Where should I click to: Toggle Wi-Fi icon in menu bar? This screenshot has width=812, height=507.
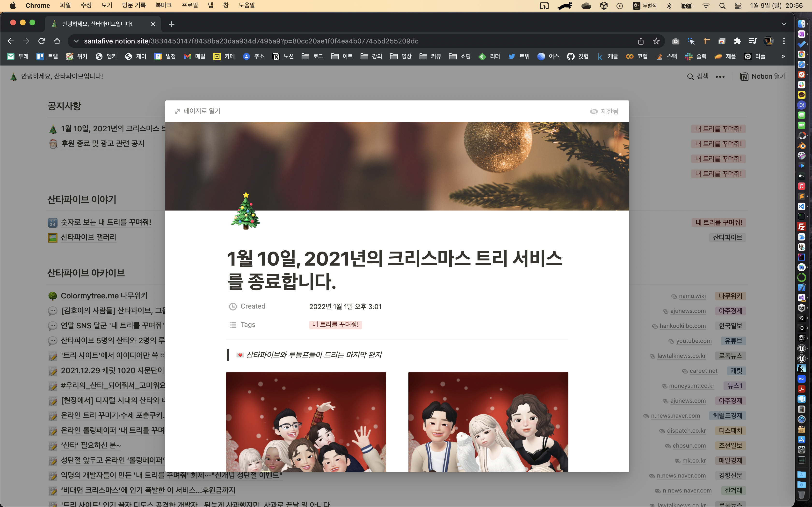click(x=706, y=6)
